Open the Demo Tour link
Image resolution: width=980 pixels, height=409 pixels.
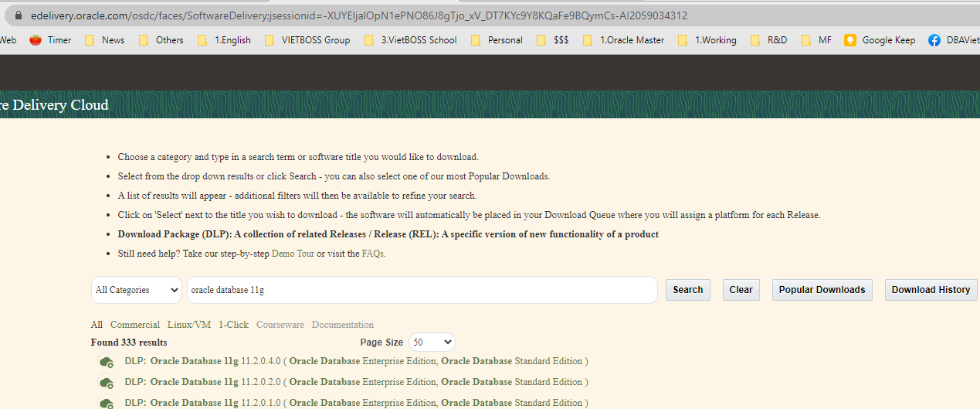tap(293, 254)
